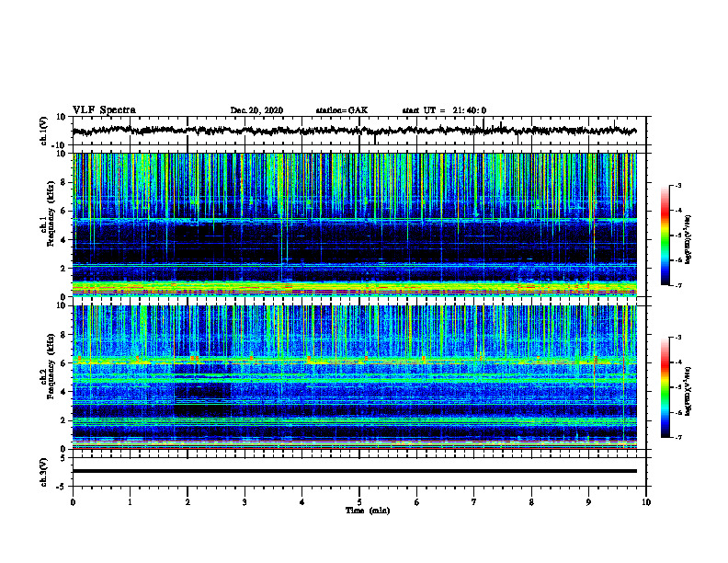Click the final time axis tick label "10"

point(646,502)
